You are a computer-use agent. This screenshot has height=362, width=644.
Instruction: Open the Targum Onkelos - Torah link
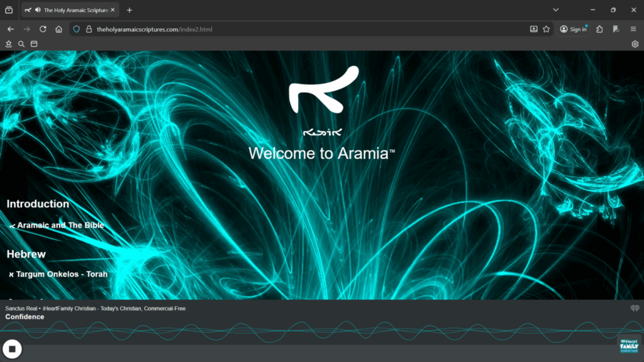click(62, 274)
